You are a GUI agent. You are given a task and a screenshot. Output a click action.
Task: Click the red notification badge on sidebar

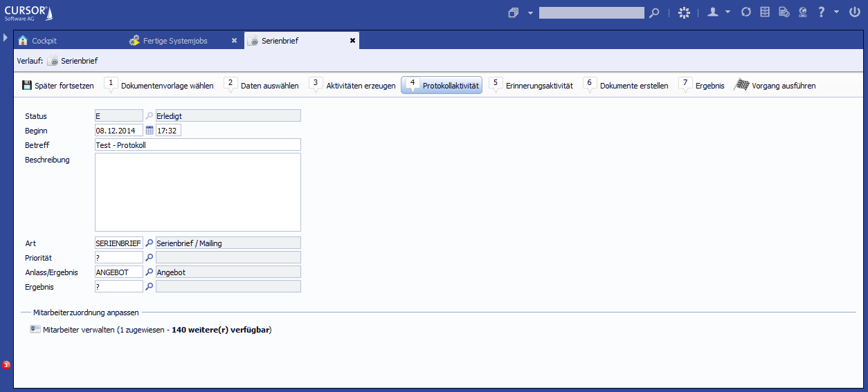tap(6, 364)
